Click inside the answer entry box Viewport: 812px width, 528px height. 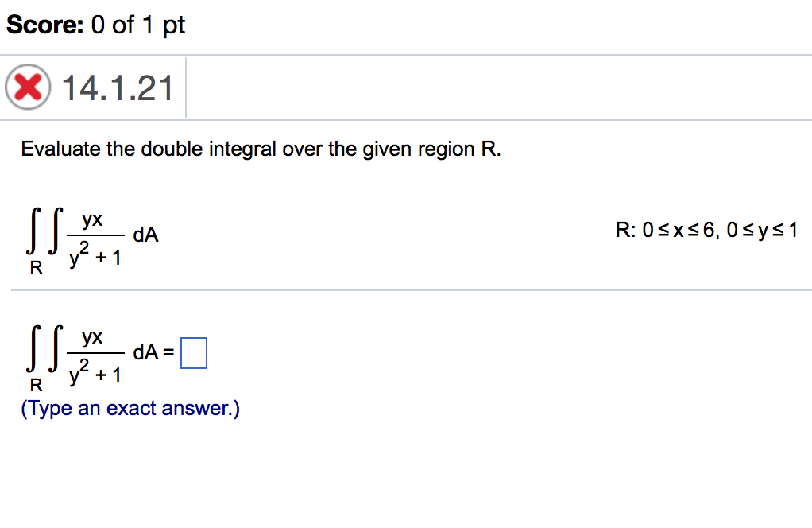[x=194, y=353]
